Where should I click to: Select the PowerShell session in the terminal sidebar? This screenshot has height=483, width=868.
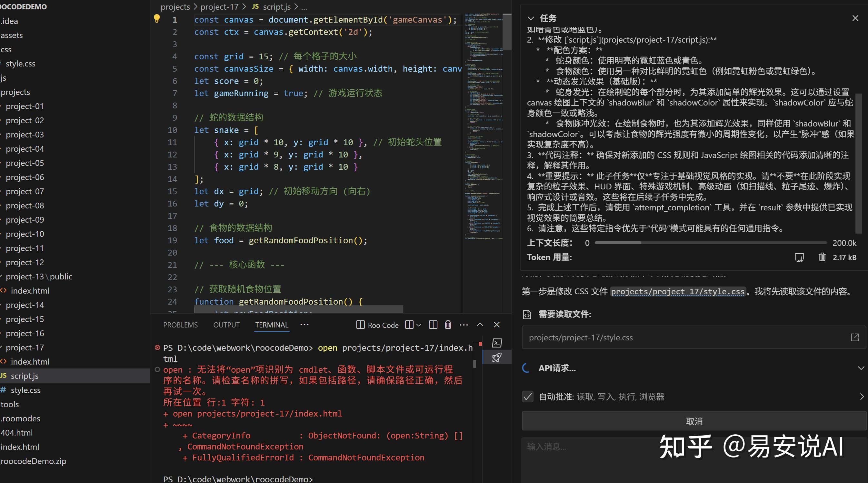pyautogui.click(x=497, y=343)
